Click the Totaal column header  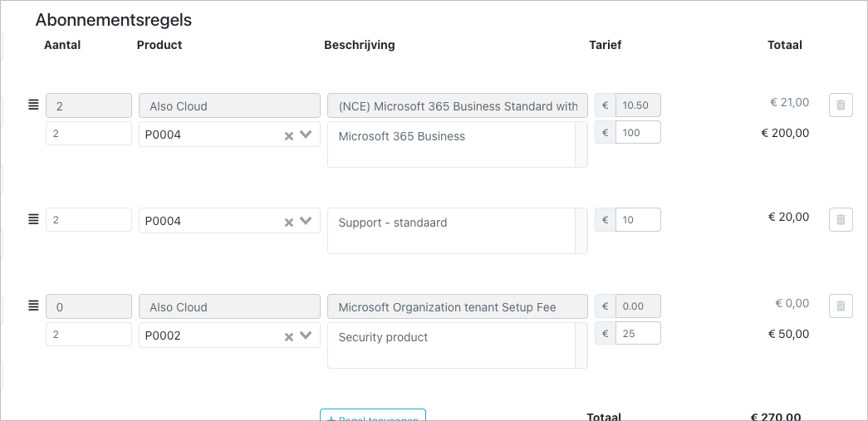coord(784,45)
